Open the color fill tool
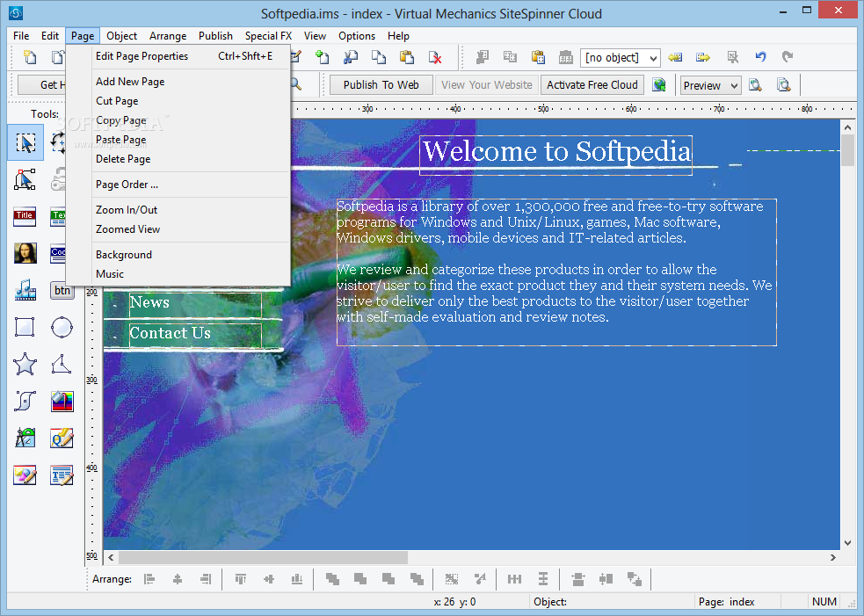864x616 pixels. pyautogui.click(x=62, y=401)
